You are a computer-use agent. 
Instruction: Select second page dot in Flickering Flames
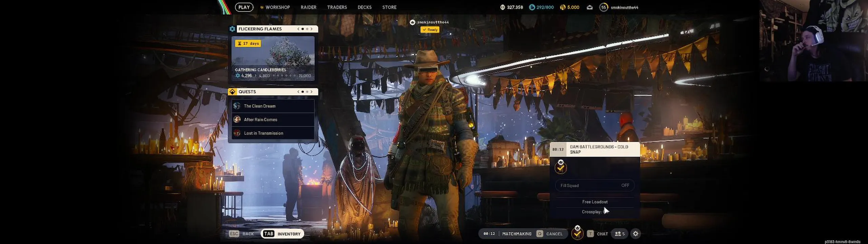(307, 29)
